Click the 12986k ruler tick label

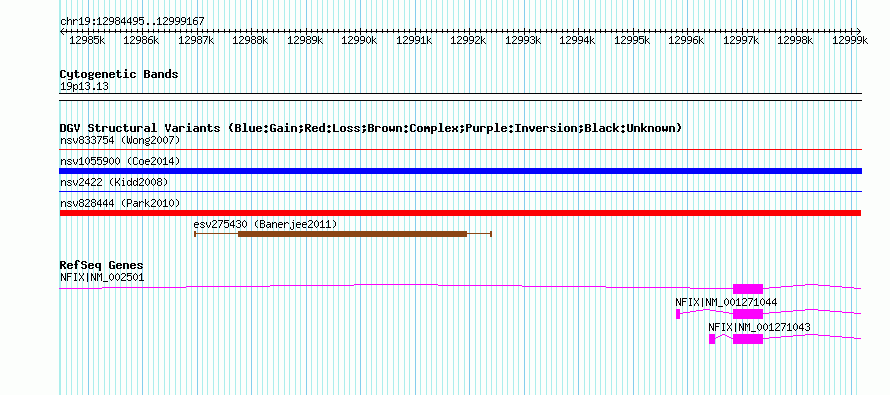point(141,40)
